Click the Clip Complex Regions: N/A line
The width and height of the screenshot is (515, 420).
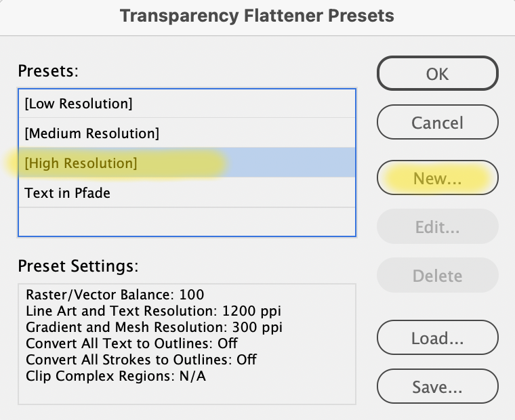[x=116, y=376]
